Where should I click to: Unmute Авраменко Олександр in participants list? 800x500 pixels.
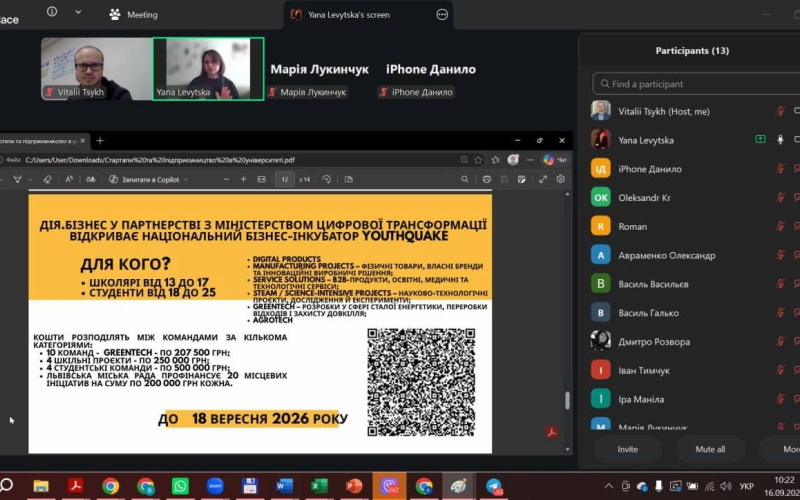click(780, 255)
